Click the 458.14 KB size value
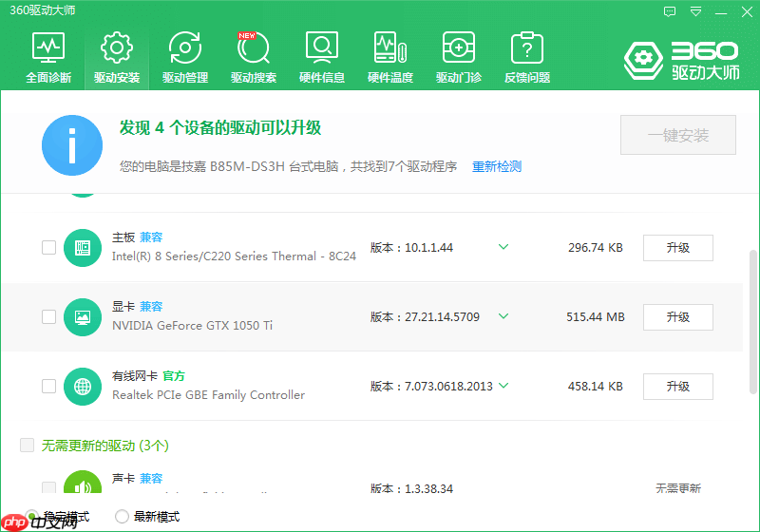The width and height of the screenshot is (760, 532). [x=596, y=386]
